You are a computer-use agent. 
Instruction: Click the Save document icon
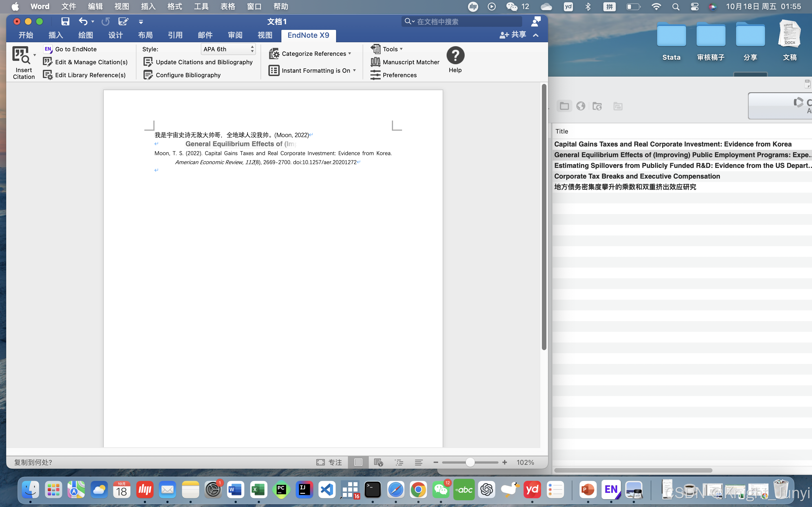coord(65,22)
